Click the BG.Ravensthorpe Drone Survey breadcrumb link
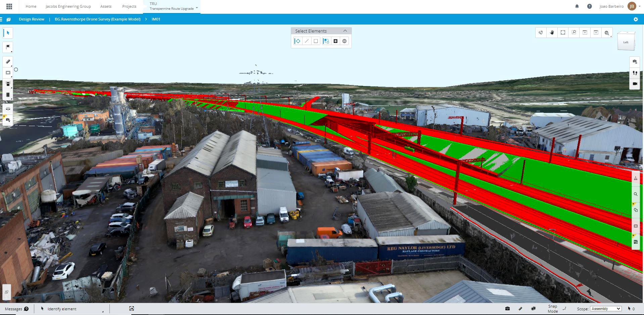This screenshot has height=315, width=644. [97, 19]
